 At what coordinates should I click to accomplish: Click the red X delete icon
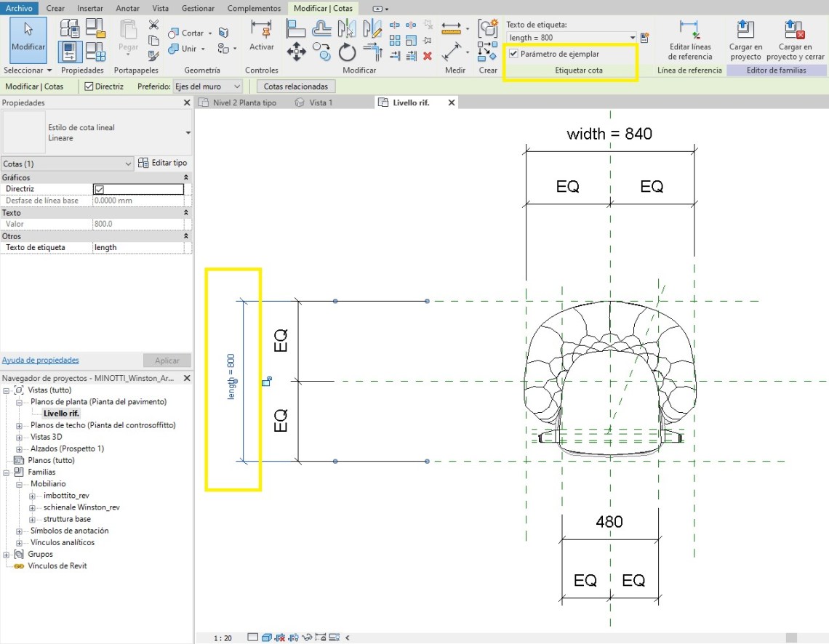[x=428, y=56]
